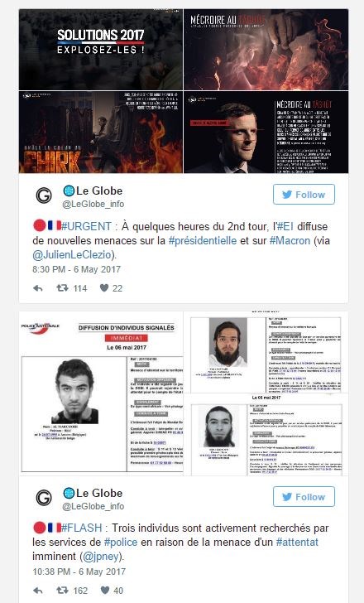The image size is (364, 603).
Task: Open the #attentat hashtag link
Action: point(297,543)
